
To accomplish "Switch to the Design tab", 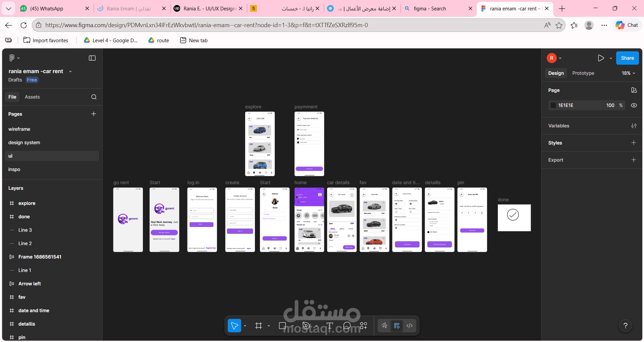I will (556, 73).
